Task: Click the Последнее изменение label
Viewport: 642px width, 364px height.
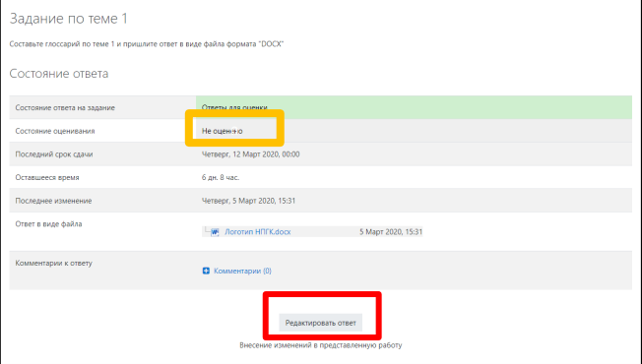Action: point(53,201)
